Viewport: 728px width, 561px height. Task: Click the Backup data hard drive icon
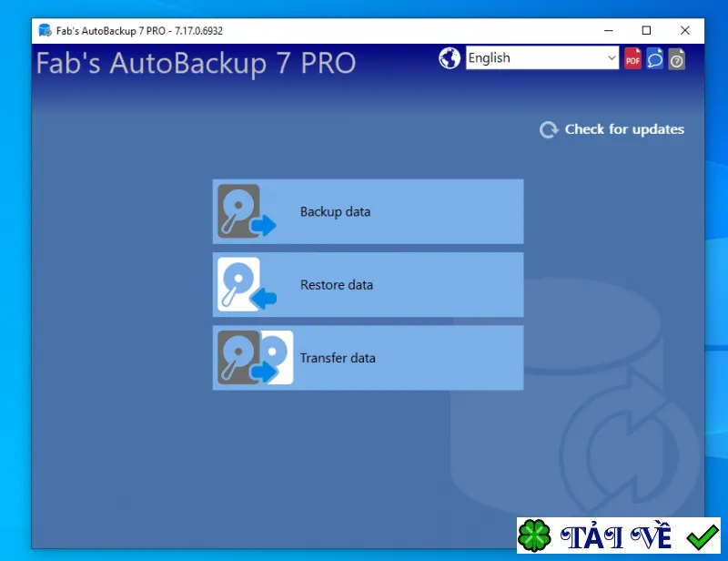(247, 211)
